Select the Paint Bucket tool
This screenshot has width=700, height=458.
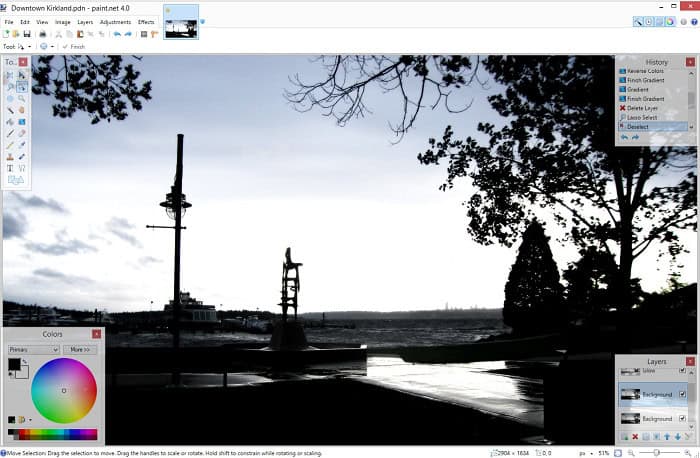[x=10, y=122]
